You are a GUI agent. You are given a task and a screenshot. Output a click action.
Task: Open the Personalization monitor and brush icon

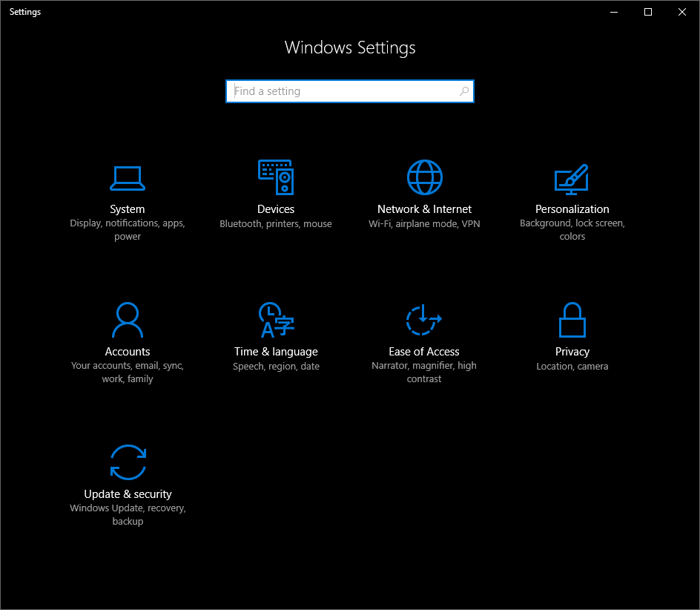pyautogui.click(x=572, y=179)
